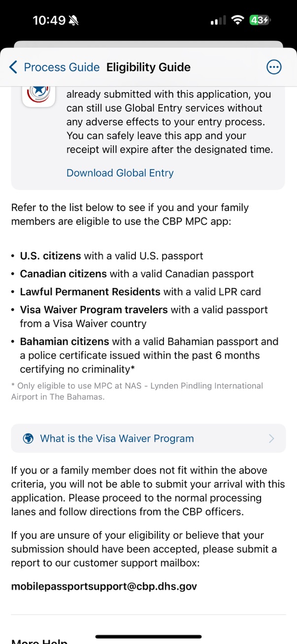
Task: Click the globe icon beside Visa Waiver
Action: tap(29, 438)
